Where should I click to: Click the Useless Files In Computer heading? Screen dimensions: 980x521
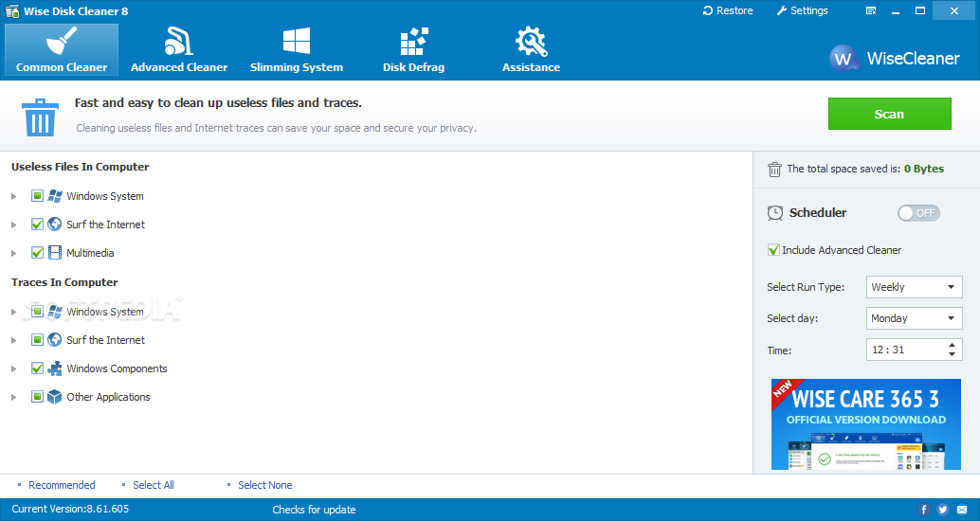point(80,167)
